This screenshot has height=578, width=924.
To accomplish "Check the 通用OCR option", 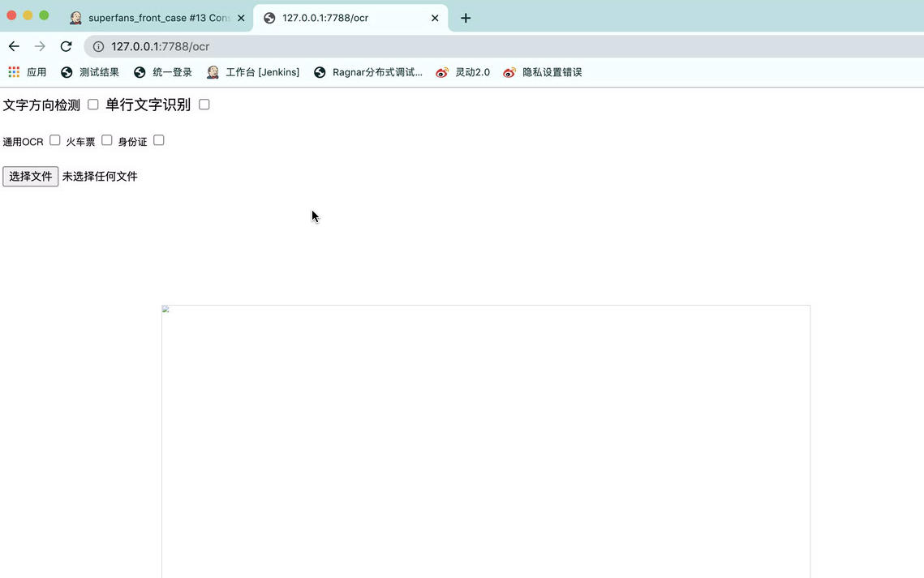I will pyautogui.click(x=54, y=139).
